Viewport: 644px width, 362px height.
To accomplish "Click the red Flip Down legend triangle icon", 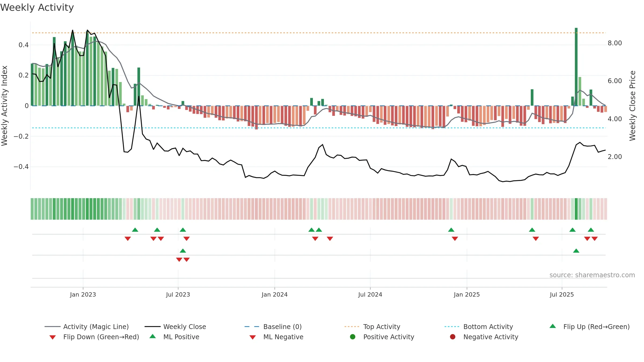I will [x=53, y=337].
